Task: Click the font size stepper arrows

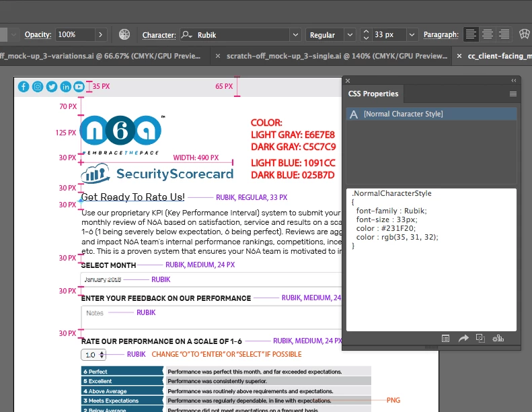Action: pos(366,34)
